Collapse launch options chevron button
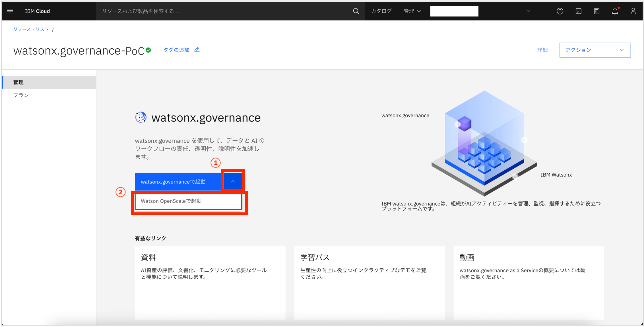644x327 pixels. (x=233, y=181)
